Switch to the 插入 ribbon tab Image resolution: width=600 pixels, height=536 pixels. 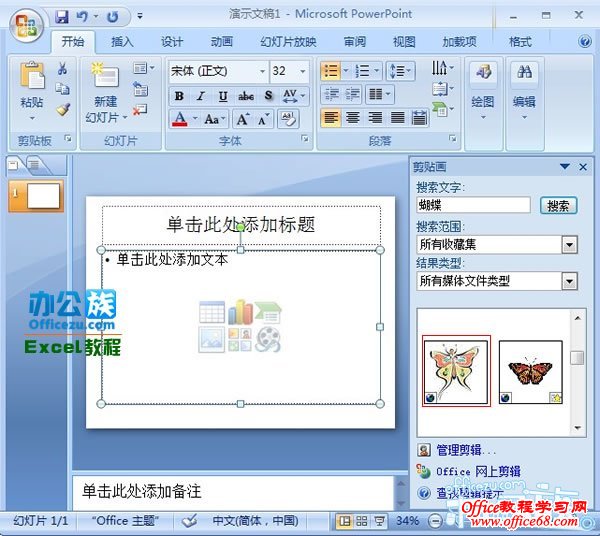tap(122, 41)
